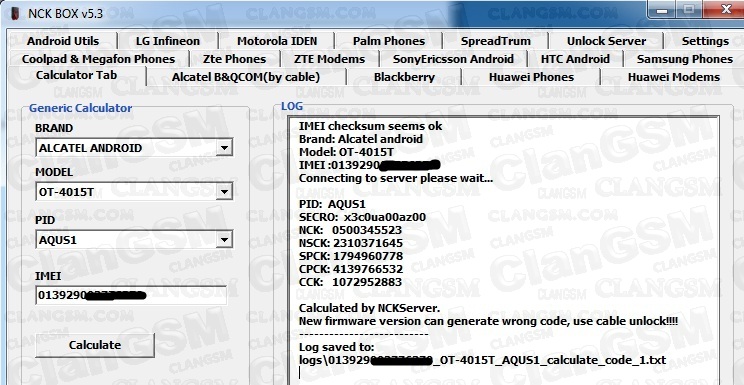The image size is (744, 385).
Task: Click the 'PID: AQUS1' log line
Action: pos(332,205)
